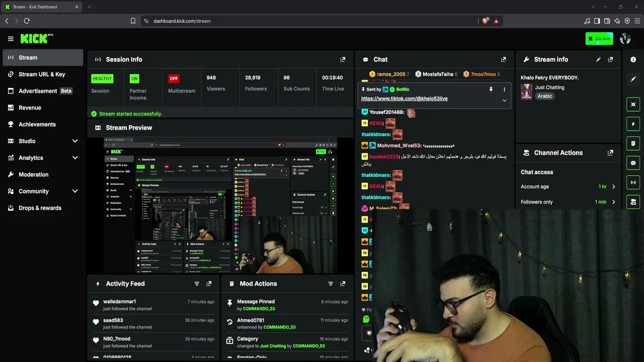Click the pencil edit-layout icon in the right rail
The image size is (644, 362).
pos(633,79)
